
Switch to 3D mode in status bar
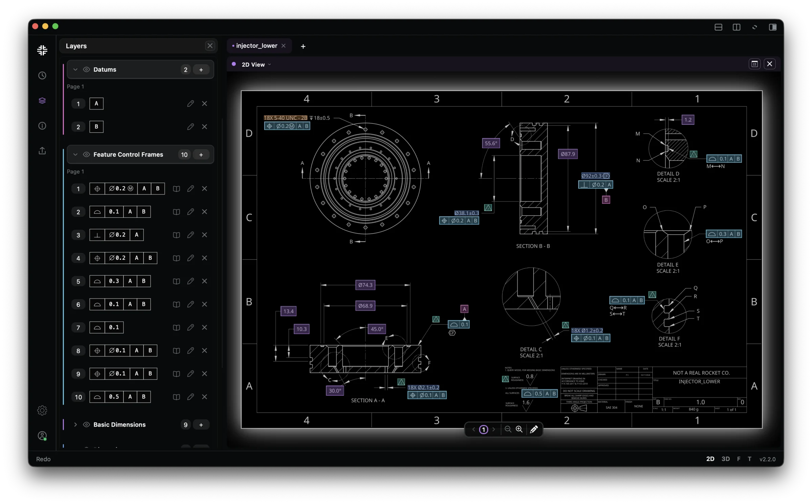726,459
